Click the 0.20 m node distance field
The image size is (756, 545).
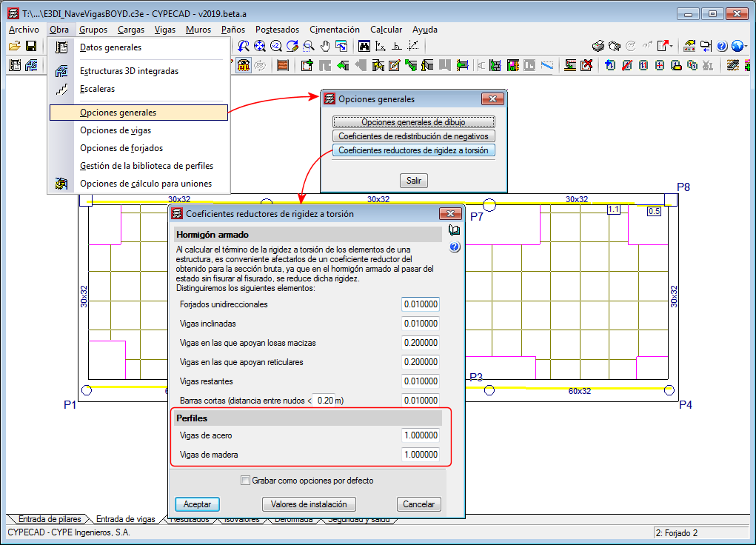pos(324,401)
